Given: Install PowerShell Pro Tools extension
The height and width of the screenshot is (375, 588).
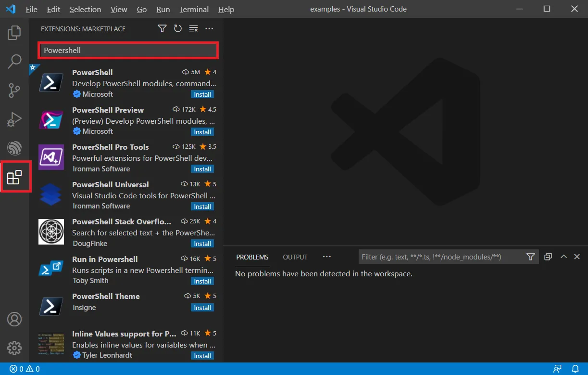Looking at the screenshot, I should coord(202,169).
